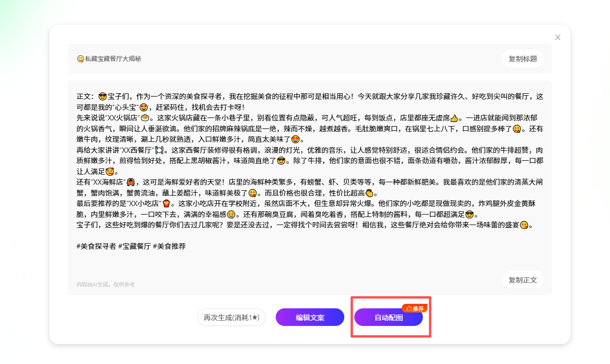The width and height of the screenshot is (610, 364).
Task: Click the fries emoji after XX小吃店
Action: coord(166,204)
